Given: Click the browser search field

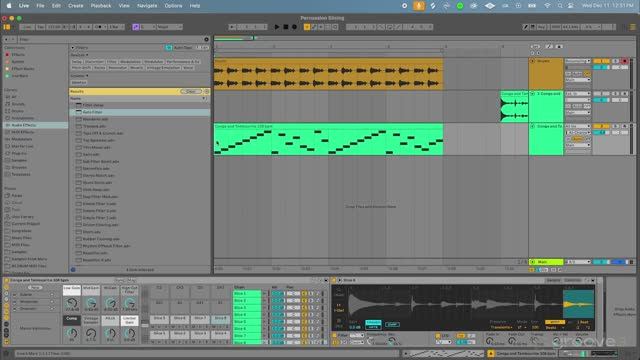Looking at the screenshot, I should [x=110, y=40].
